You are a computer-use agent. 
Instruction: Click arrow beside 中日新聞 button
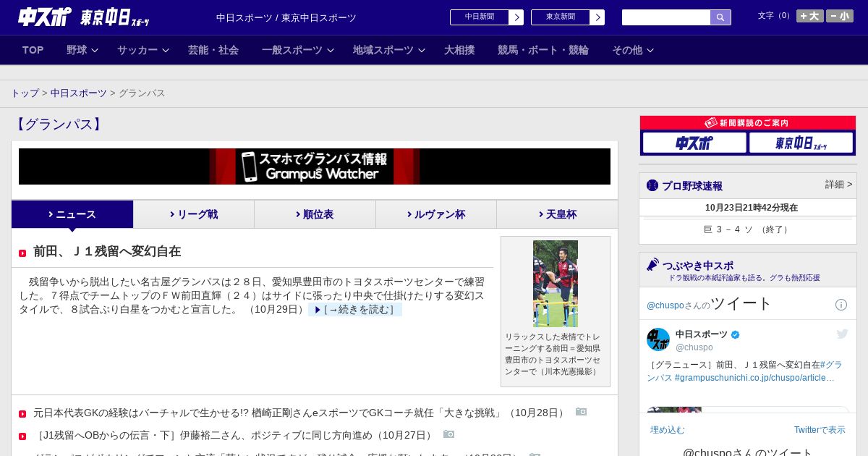[516, 17]
